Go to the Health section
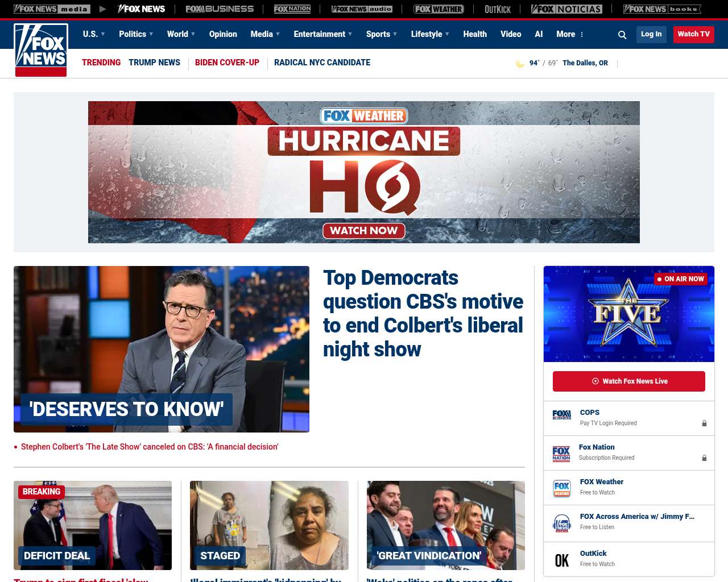The height and width of the screenshot is (582, 728). coord(475,34)
